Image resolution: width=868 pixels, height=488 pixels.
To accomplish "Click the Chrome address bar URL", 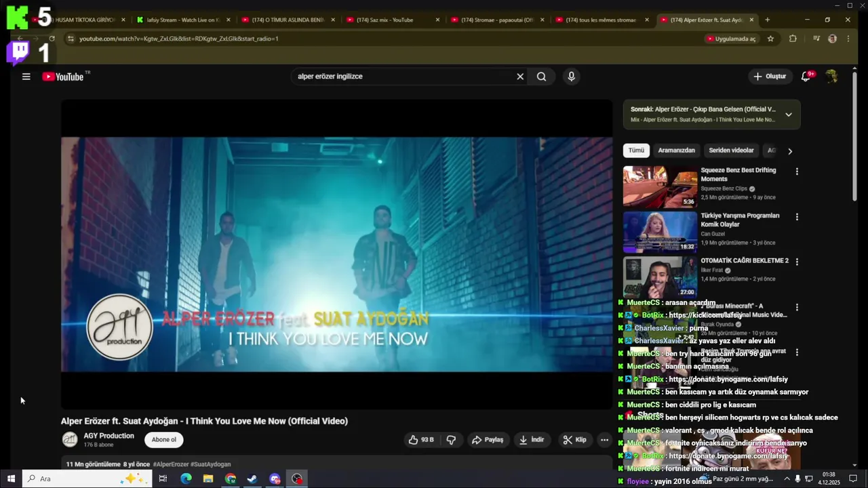I will tap(178, 39).
